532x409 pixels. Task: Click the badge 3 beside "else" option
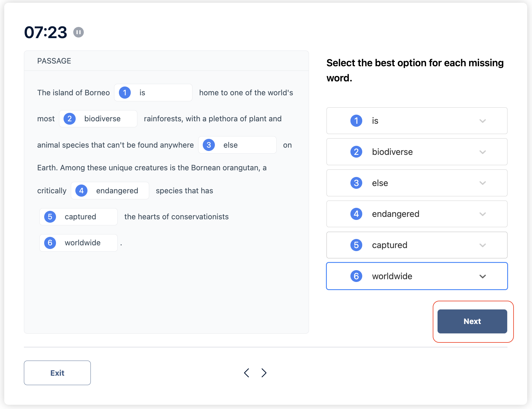pyautogui.click(x=356, y=183)
